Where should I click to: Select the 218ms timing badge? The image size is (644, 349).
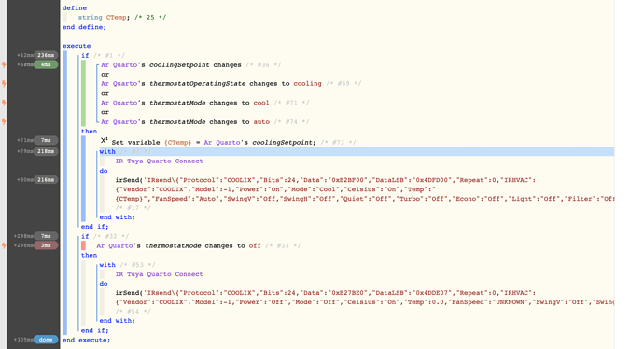[46, 151]
